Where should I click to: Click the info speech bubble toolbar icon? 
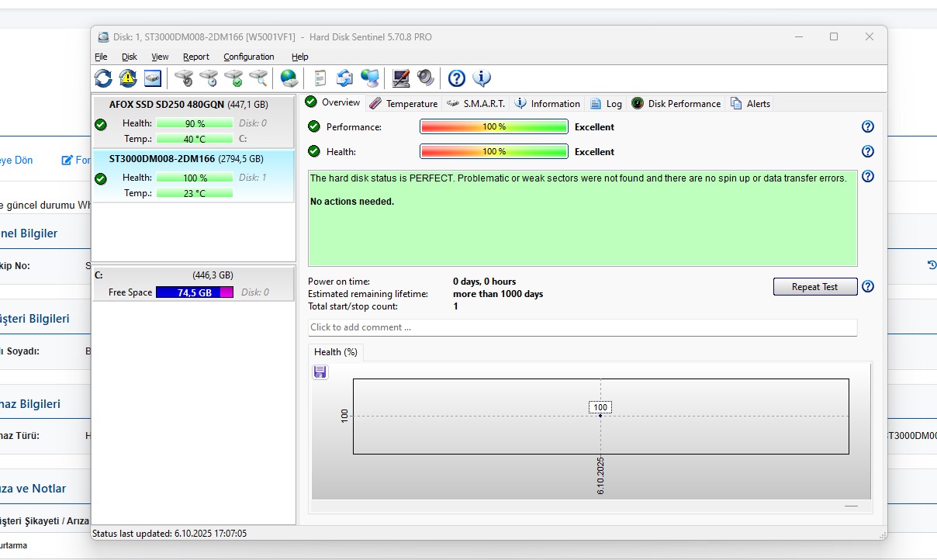pos(482,78)
